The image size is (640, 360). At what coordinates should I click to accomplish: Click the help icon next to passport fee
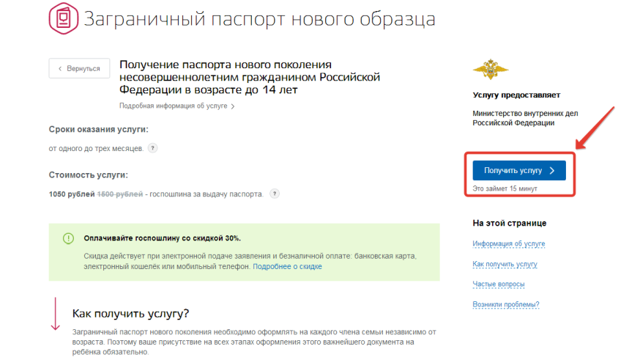[275, 193]
